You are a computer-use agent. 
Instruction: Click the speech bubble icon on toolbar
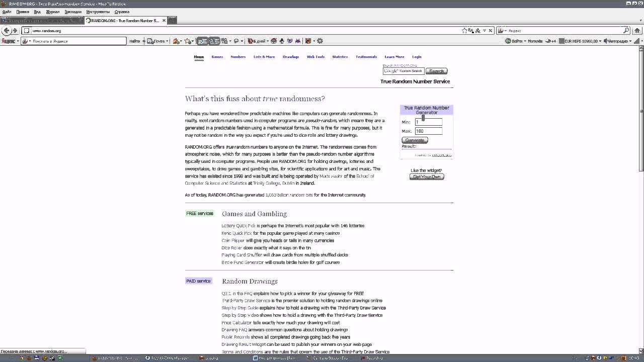236,41
